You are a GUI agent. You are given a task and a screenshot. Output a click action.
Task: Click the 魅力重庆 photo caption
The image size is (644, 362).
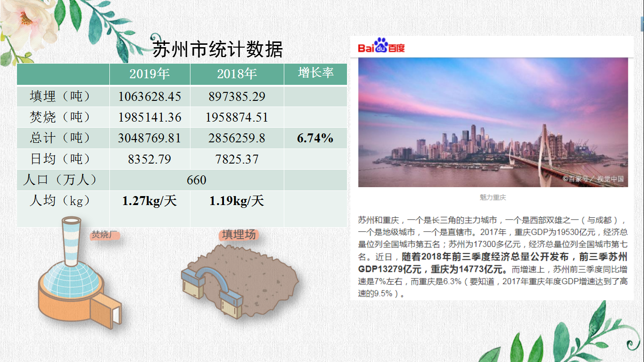click(x=493, y=197)
